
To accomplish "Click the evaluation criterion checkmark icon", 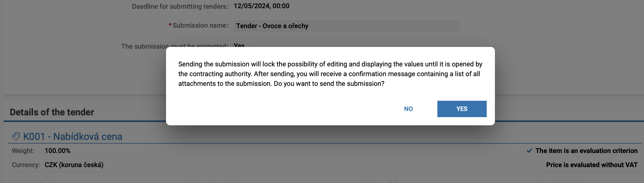I will (x=529, y=151).
